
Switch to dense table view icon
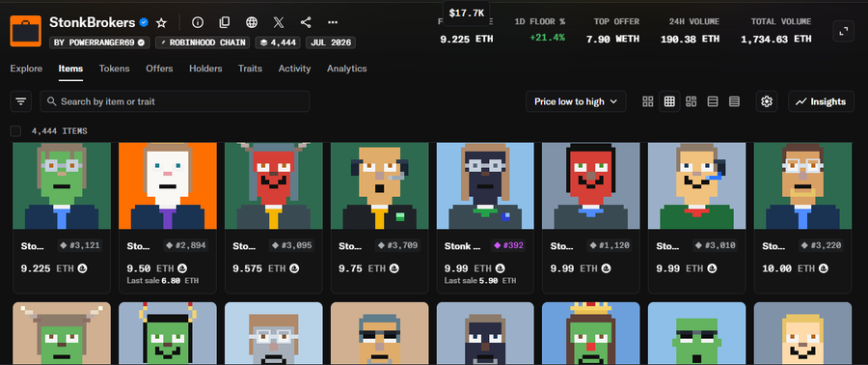734,101
